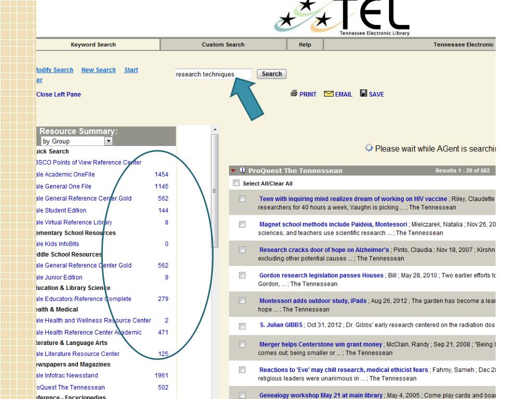Open Gale Student Edition resource
The width and height of the screenshot is (532, 399).
pos(61,210)
